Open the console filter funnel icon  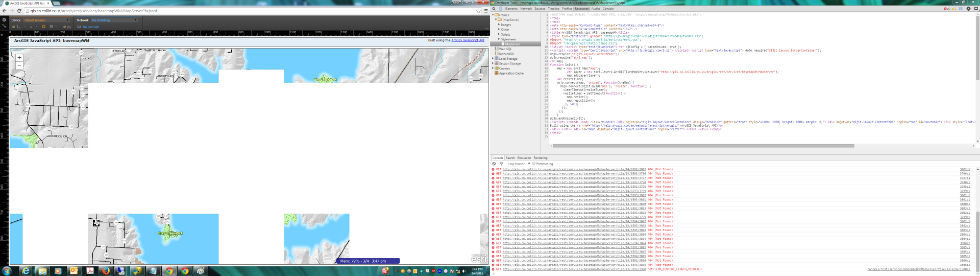[x=501, y=164]
